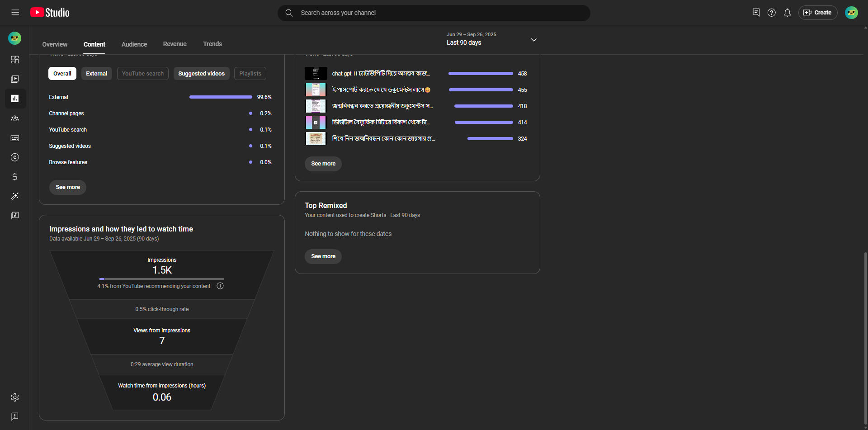Open Community icon in sidebar
The image size is (868, 430).
click(15, 118)
